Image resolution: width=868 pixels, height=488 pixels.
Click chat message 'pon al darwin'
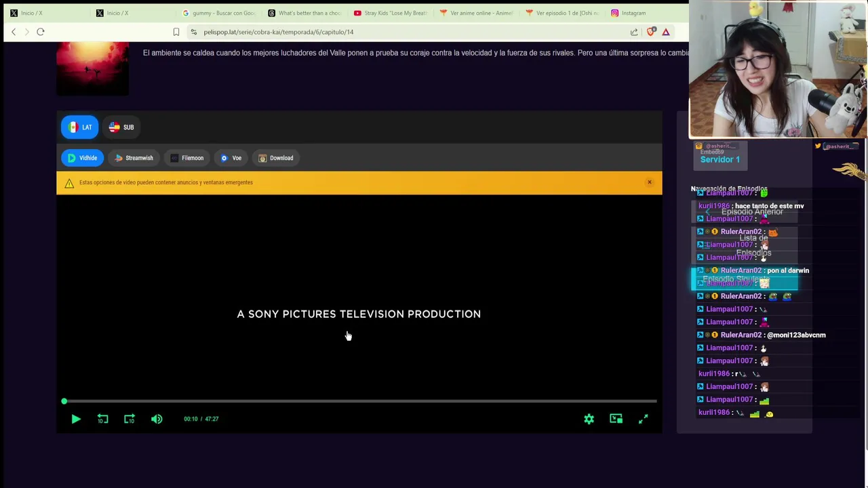[x=788, y=270]
